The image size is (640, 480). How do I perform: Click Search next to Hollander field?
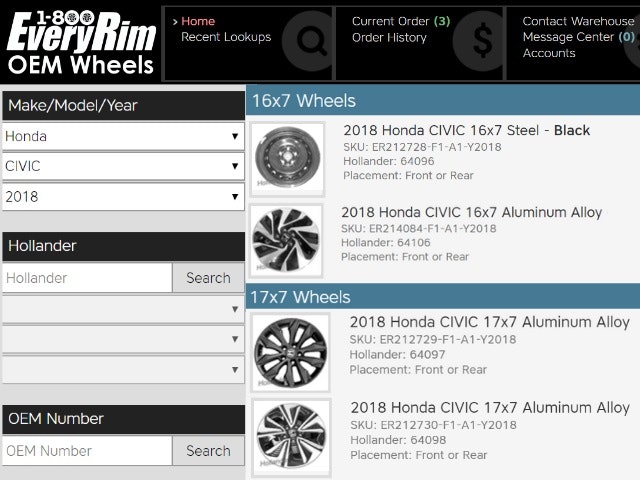(209, 278)
